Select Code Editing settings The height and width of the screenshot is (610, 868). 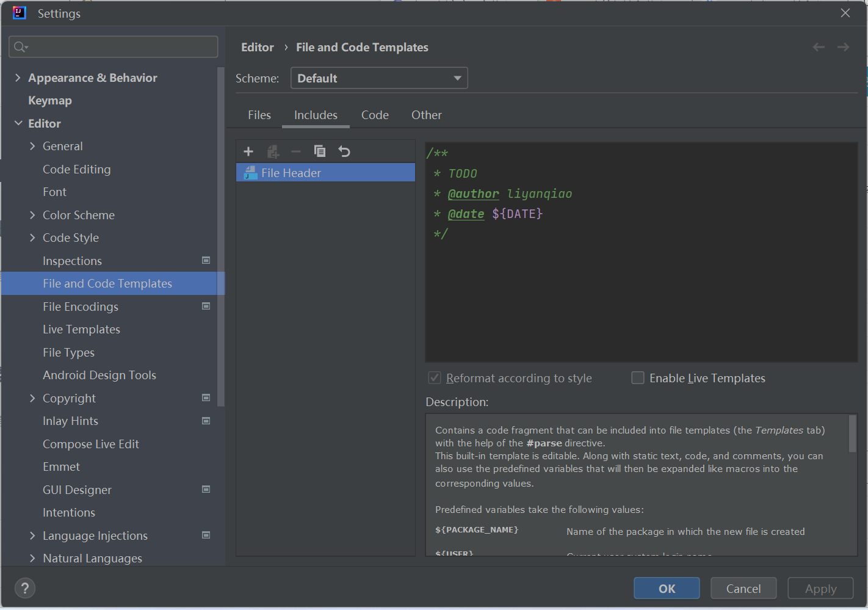77,169
